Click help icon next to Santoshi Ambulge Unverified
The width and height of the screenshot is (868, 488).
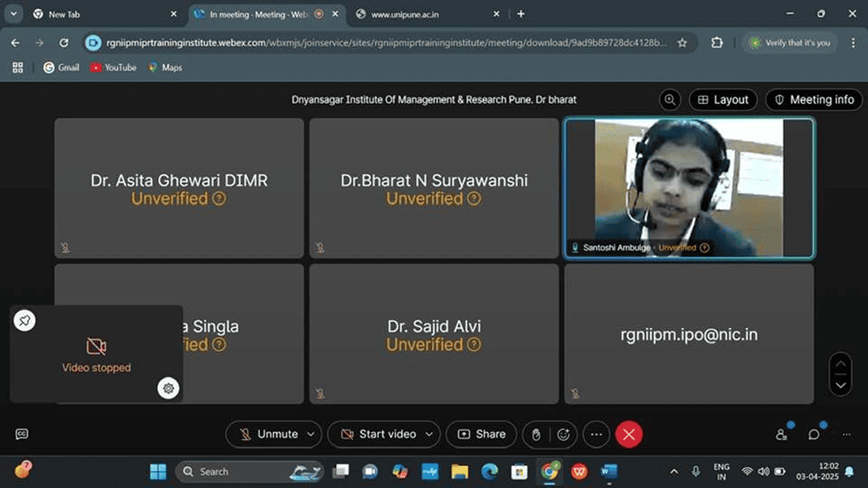[x=704, y=248]
